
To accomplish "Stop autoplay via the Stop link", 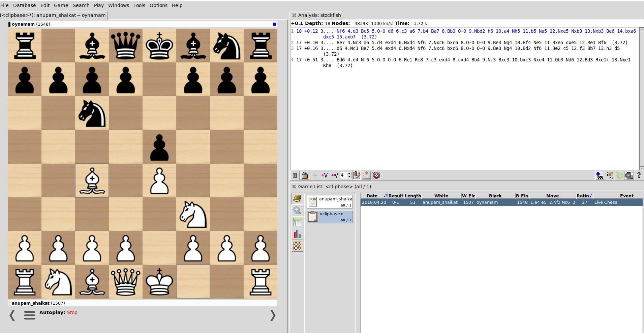I will coord(72,312).
